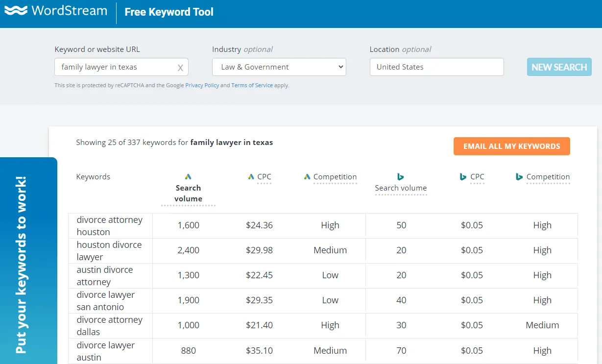
Task: Click Bing icon above Search volume column
Action: point(400,177)
